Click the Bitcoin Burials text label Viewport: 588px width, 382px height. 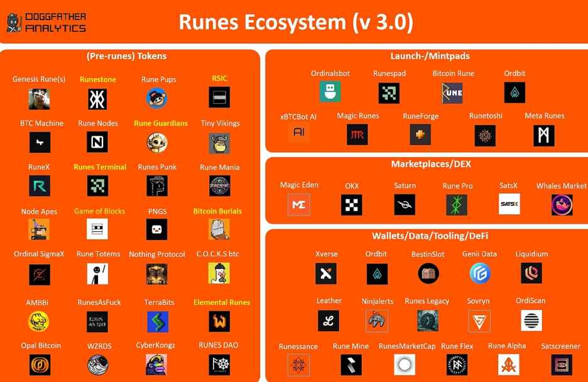pos(217,211)
